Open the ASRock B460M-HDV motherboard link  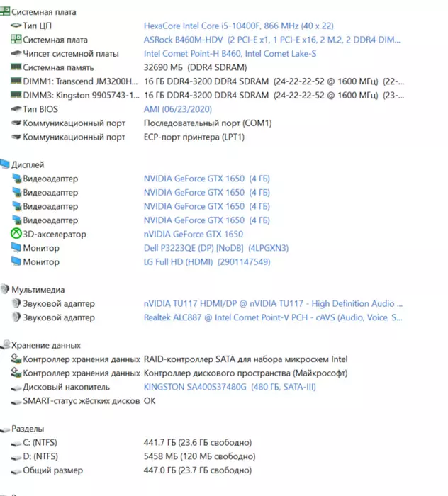272,40
